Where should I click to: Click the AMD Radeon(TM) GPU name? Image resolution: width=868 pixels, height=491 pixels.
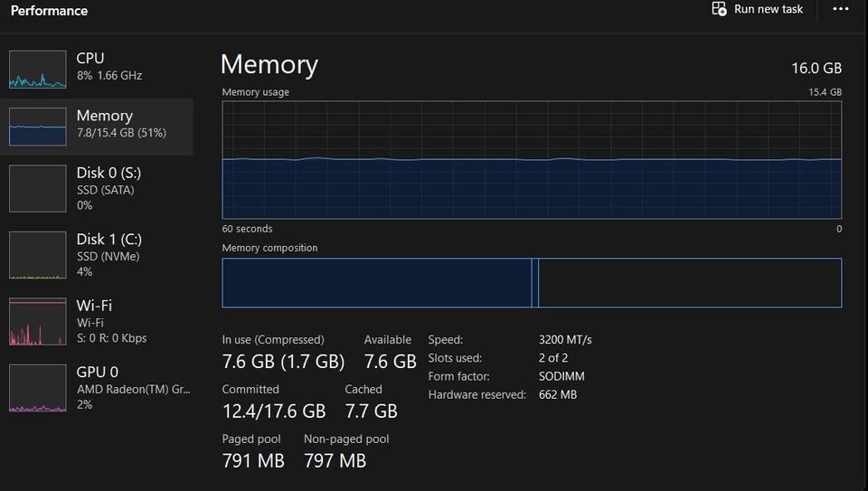[134, 389]
